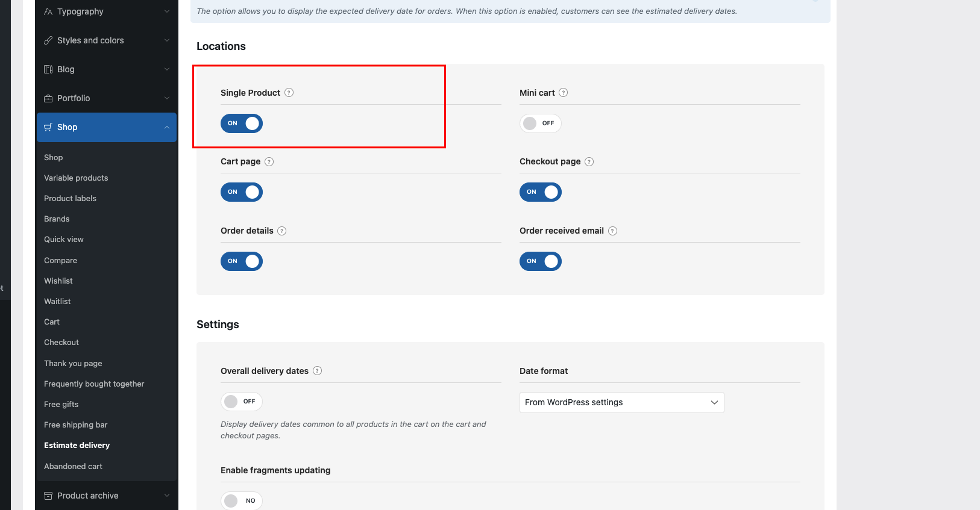
Task: Open help tooltip for Order received email
Action: [613, 231]
